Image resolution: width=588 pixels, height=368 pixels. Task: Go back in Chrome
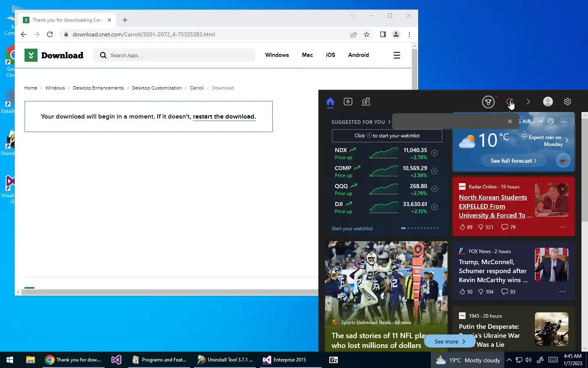tap(24, 34)
